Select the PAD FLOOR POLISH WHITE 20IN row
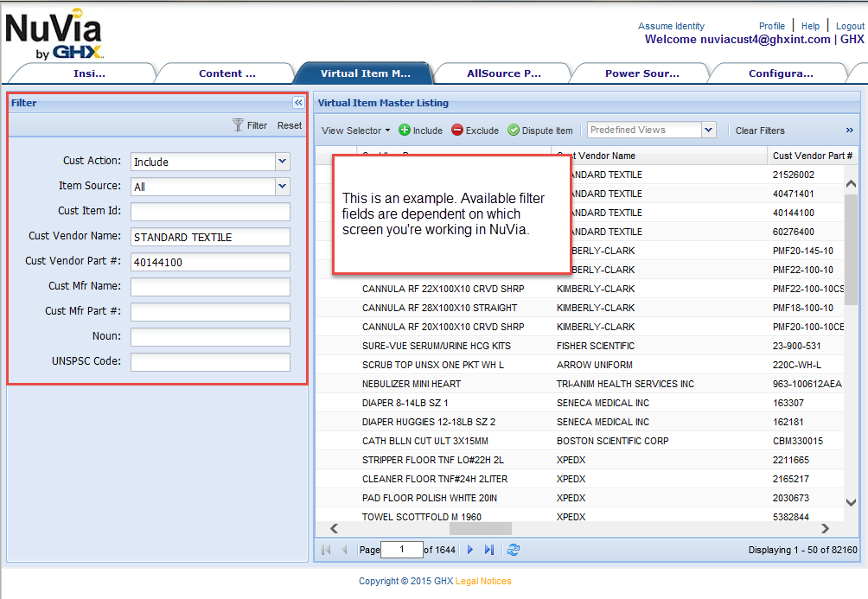Viewport: 868px width, 599px height. (x=579, y=498)
